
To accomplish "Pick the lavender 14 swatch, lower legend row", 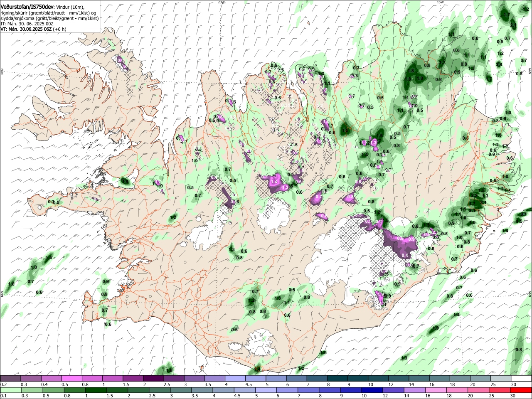I will pyautogui.click(x=415, y=390).
